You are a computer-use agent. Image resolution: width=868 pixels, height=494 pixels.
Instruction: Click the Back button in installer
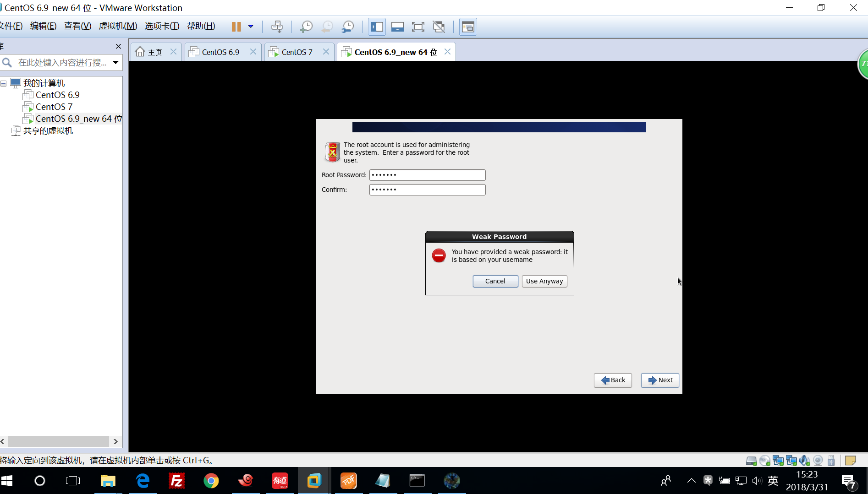(x=613, y=380)
